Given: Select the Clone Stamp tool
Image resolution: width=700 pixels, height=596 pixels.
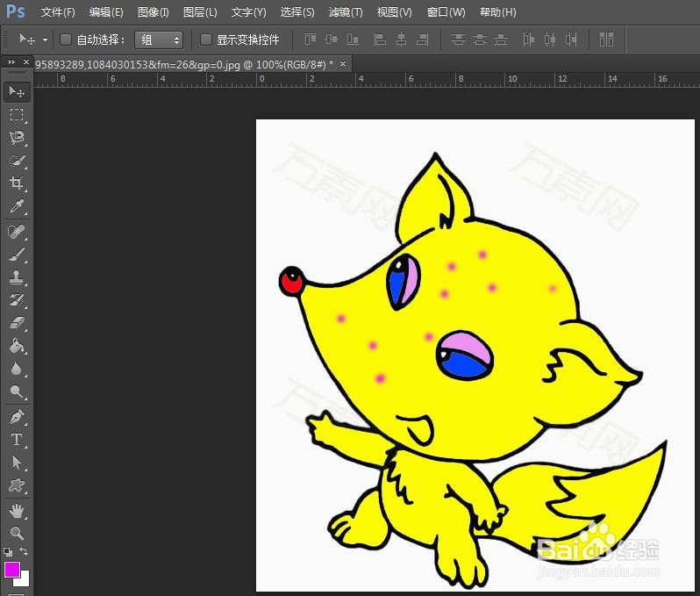Looking at the screenshot, I should tap(17, 277).
